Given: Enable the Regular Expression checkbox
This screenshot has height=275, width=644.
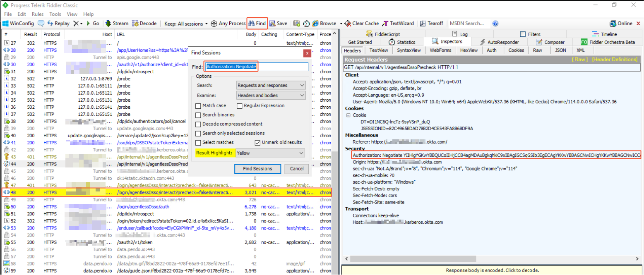Looking at the screenshot, I should pos(239,105).
